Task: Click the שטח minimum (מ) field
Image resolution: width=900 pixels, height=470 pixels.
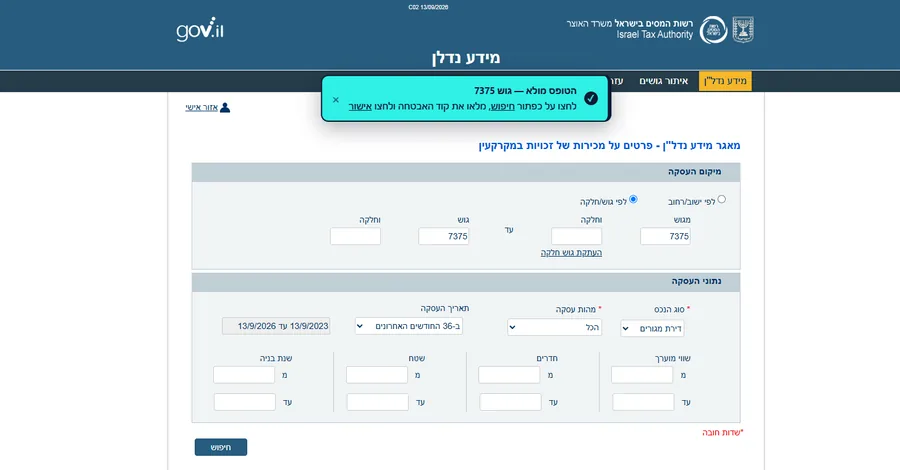Action: (x=377, y=375)
